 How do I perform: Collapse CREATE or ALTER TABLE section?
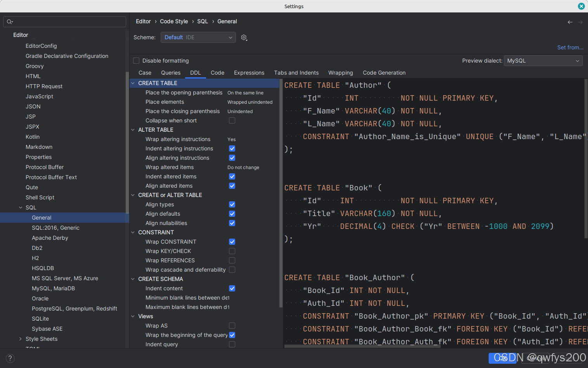[133, 195]
